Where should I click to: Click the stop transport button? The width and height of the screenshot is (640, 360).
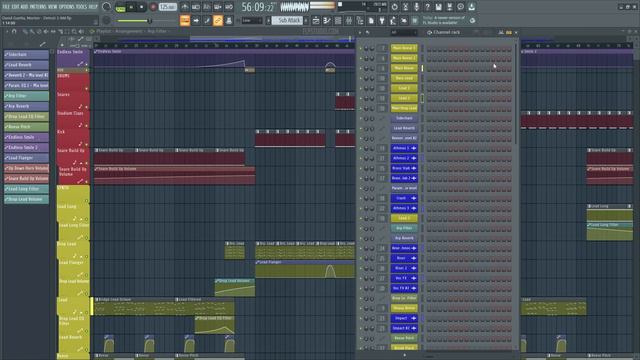point(142,7)
